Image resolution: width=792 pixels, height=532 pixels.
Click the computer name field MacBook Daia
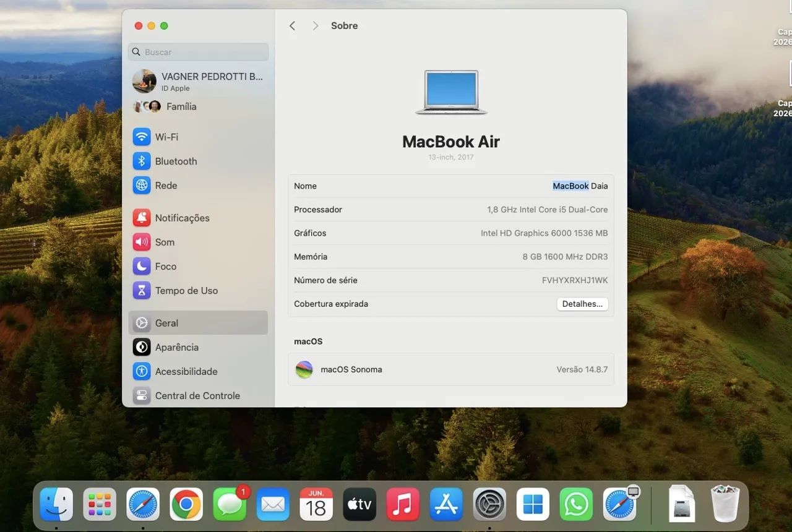[x=580, y=186]
